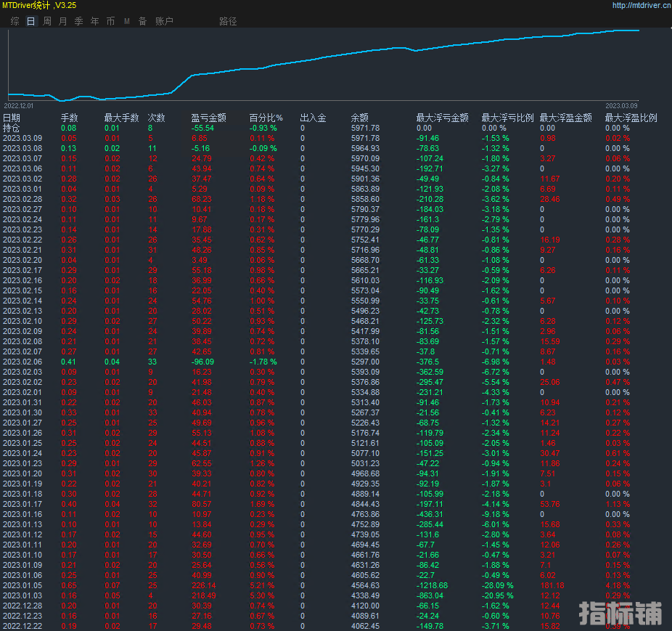Select the 2023.03.09 date row
672x631 pixels.
tap(22, 138)
